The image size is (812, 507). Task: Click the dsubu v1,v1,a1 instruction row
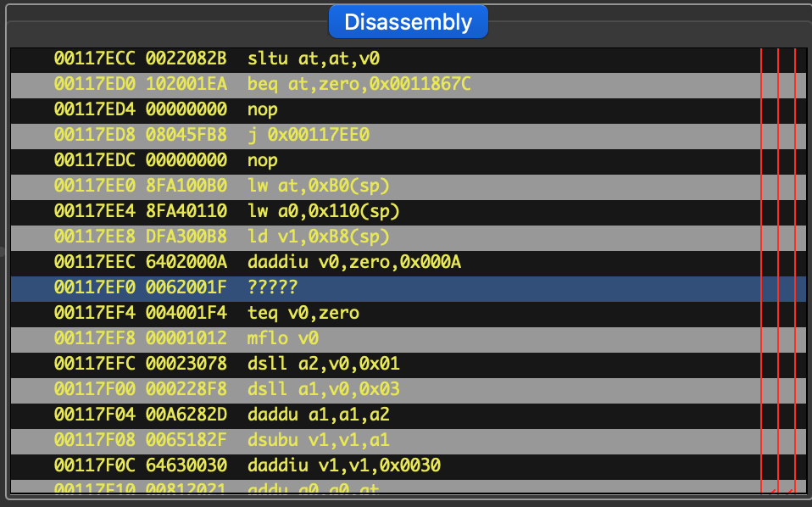click(x=317, y=440)
